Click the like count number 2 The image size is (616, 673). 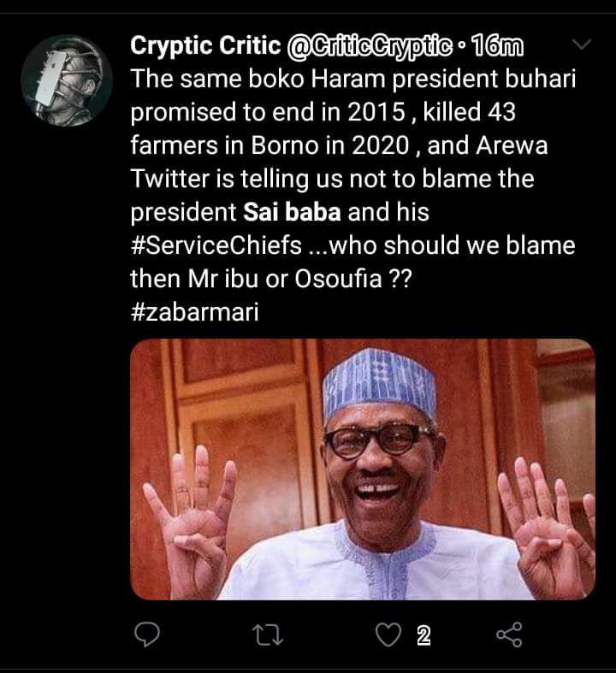(421, 635)
